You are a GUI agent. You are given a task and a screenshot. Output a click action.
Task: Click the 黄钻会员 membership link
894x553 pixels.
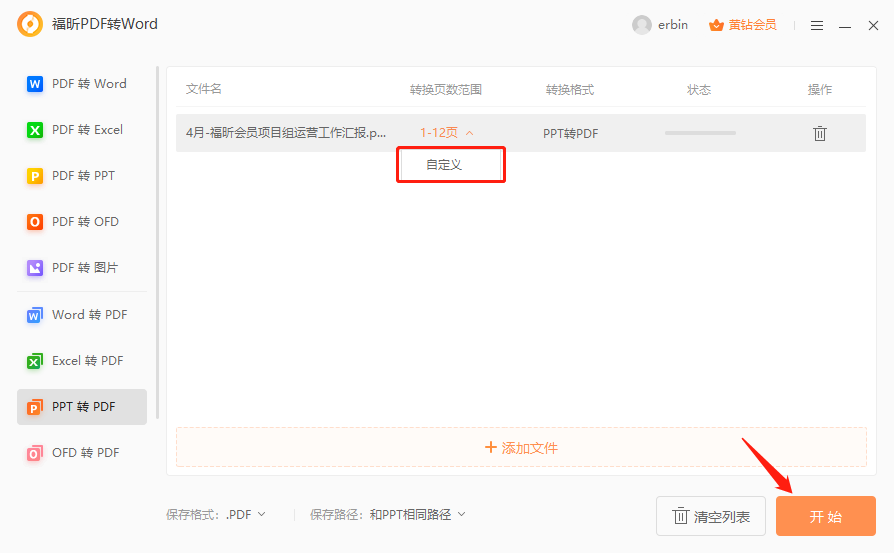click(x=752, y=25)
